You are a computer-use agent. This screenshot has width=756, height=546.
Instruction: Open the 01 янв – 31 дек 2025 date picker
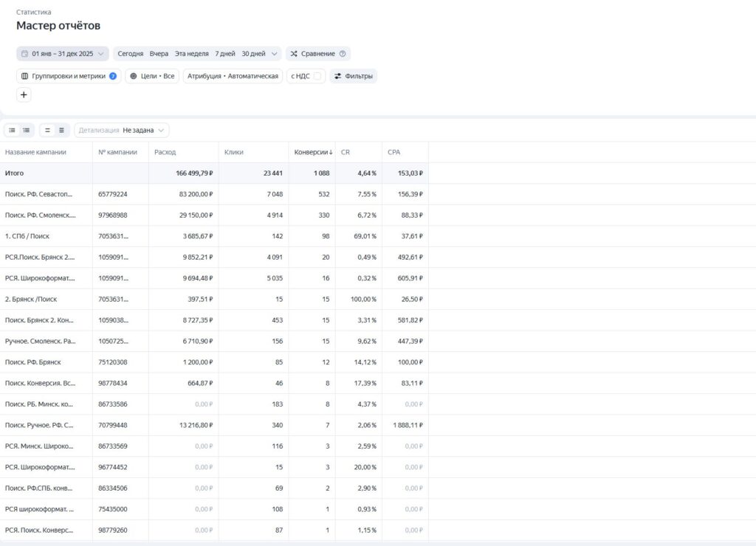click(x=63, y=54)
